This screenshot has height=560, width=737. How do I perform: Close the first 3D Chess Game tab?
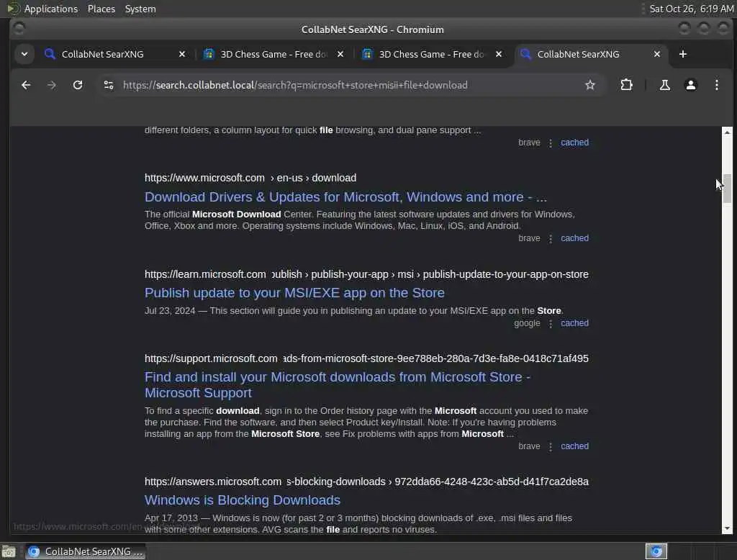coord(340,54)
